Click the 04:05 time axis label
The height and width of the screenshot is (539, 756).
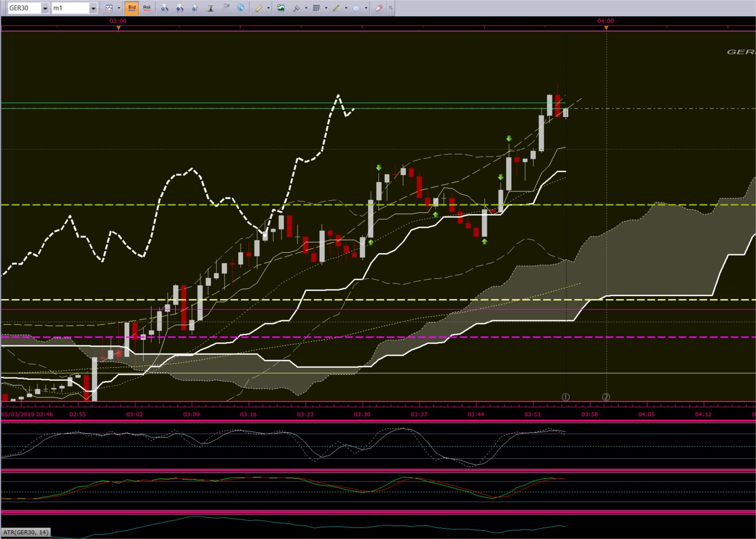coord(646,414)
